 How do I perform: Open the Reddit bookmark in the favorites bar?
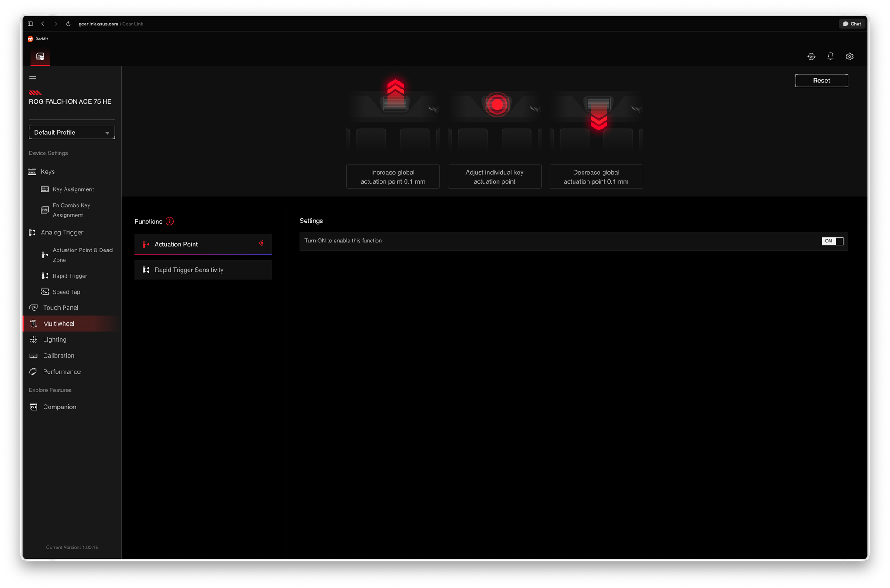38,39
